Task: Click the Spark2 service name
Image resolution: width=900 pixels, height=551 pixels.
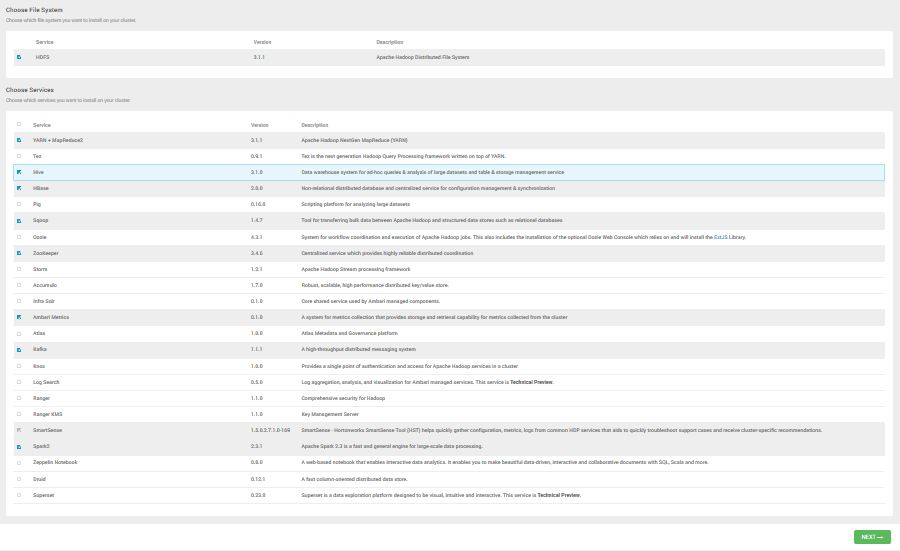Action: point(41,447)
